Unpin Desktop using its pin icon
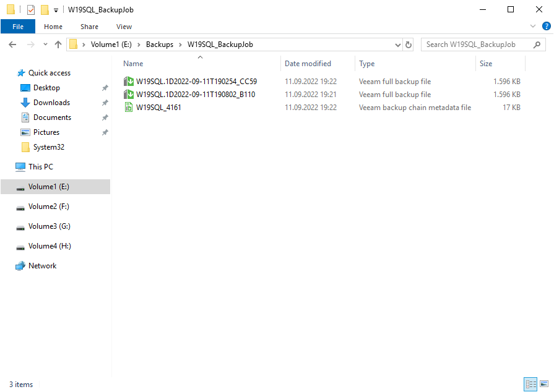The image size is (554, 392). pos(105,88)
